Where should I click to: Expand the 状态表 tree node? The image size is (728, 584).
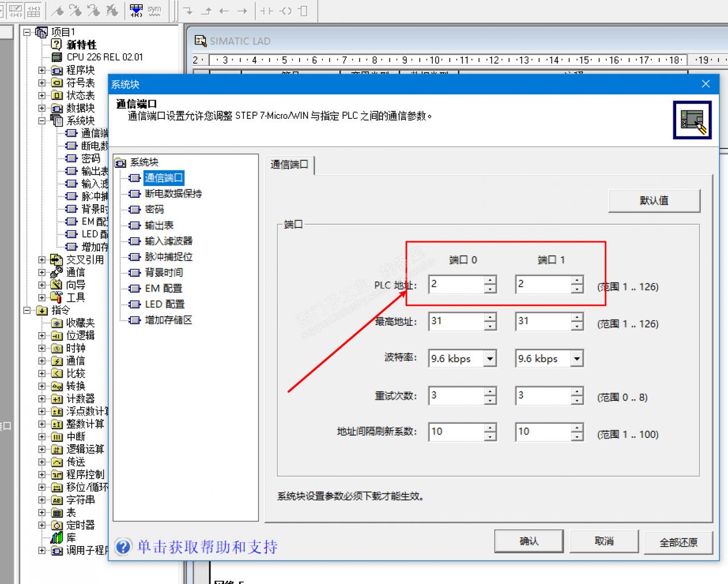(x=42, y=96)
